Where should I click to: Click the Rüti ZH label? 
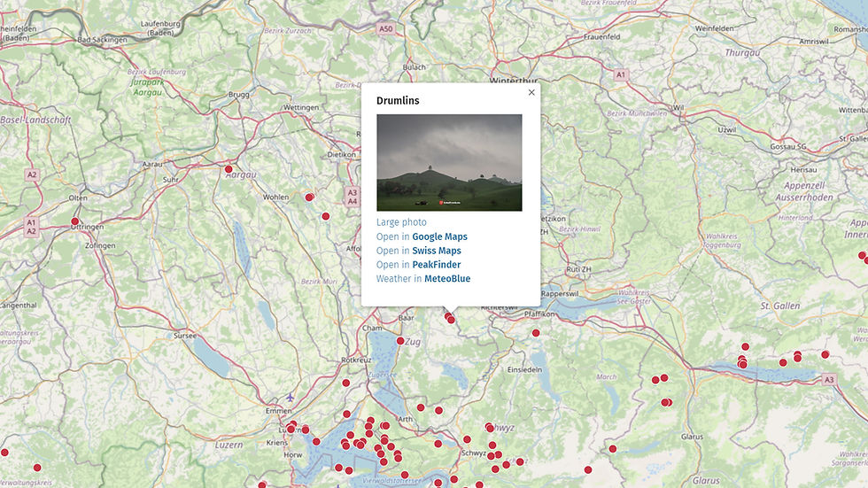tap(578, 269)
